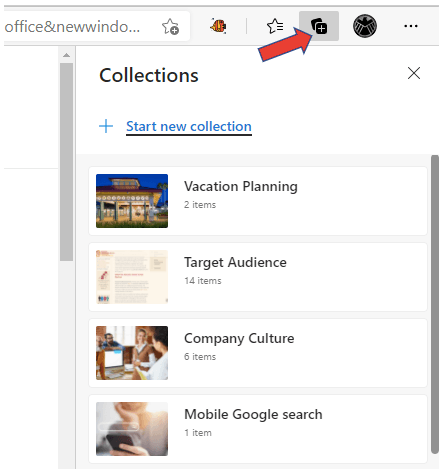Viewport: 443px width, 476px height.
Task: Open the Favorites list star icon
Action: tap(275, 26)
